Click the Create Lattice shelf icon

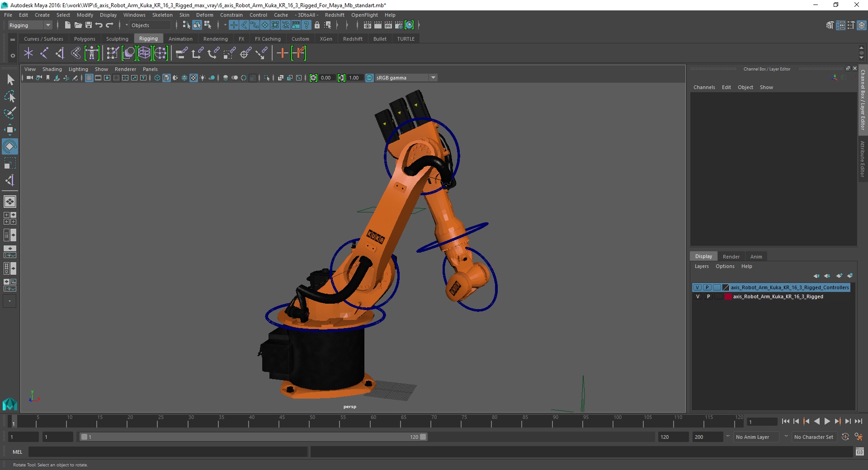click(x=145, y=53)
